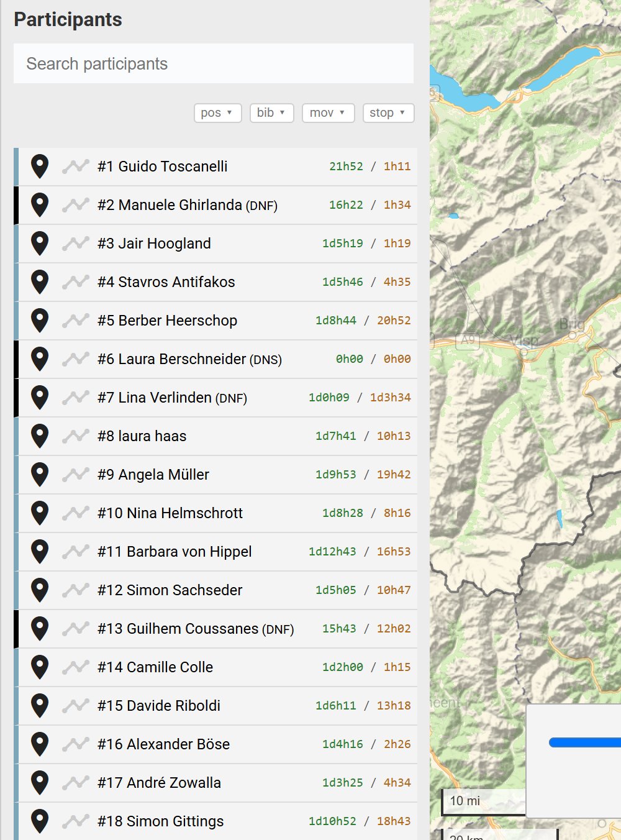Image resolution: width=621 pixels, height=840 pixels.
Task: Open the bib sort dropdown
Action: [271, 113]
